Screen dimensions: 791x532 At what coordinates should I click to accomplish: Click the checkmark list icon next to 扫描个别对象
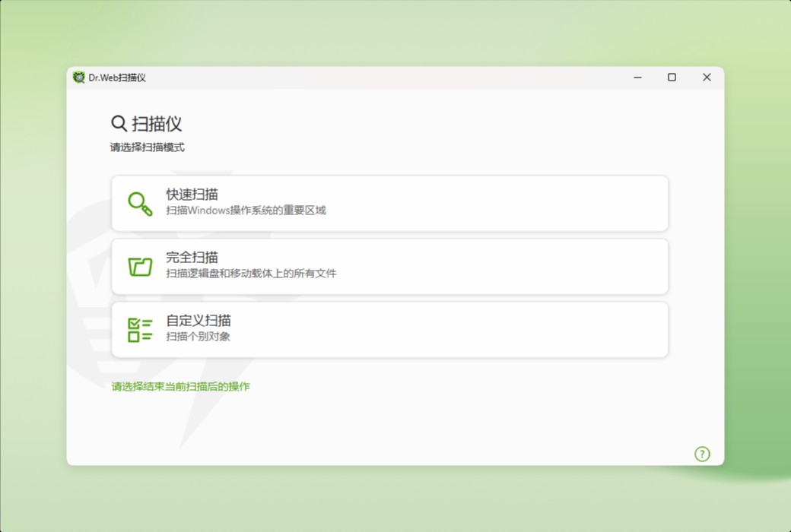[x=140, y=328]
